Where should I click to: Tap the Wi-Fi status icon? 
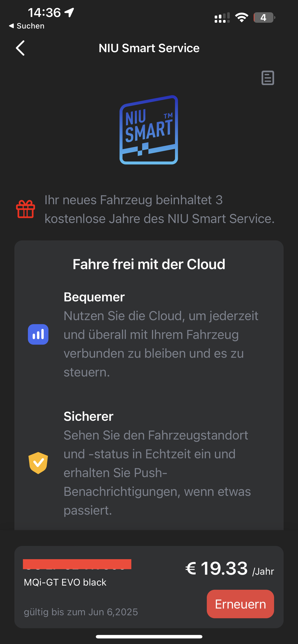pos(241,17)
